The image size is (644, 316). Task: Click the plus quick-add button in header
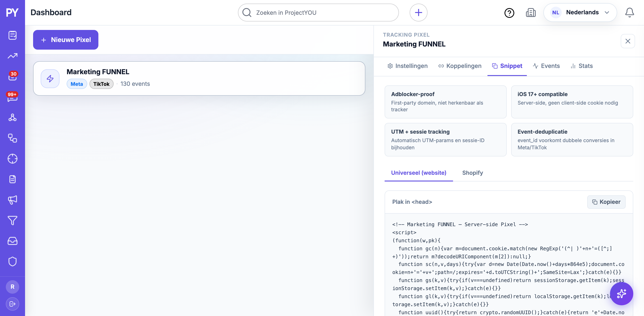coord(418,13)
